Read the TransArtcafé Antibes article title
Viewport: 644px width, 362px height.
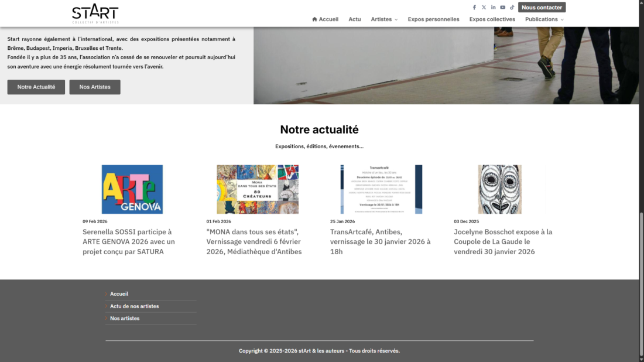coord(380,241)
